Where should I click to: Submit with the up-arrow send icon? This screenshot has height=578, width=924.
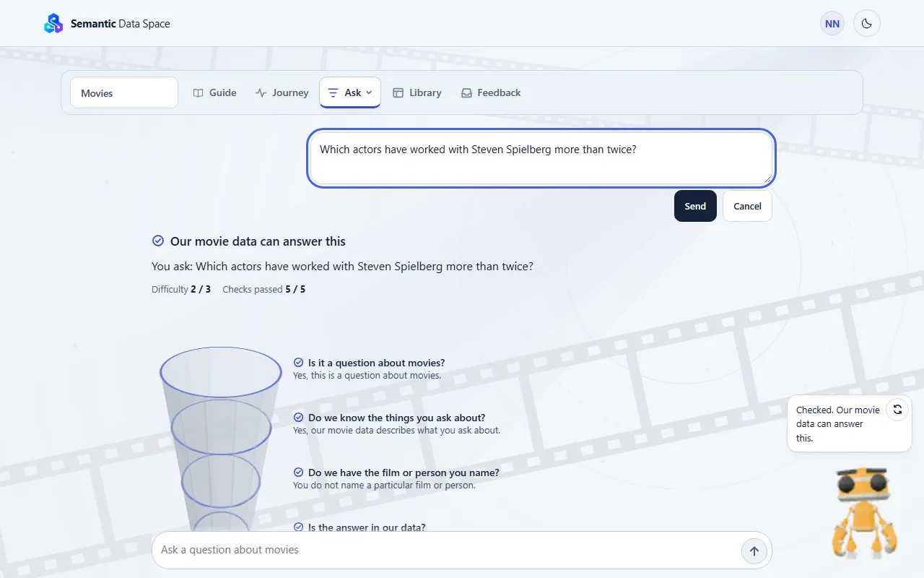pyautogui.click(x=754, y=551)
